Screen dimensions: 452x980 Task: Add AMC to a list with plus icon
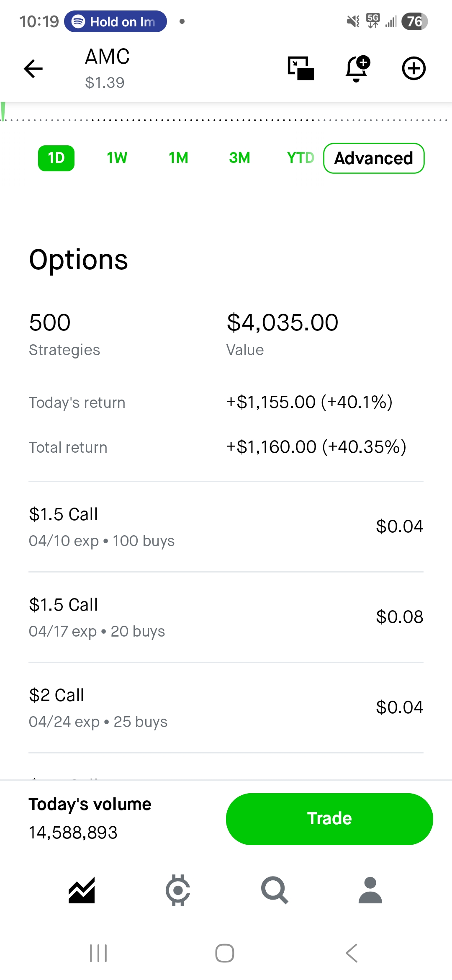point(413,68)
